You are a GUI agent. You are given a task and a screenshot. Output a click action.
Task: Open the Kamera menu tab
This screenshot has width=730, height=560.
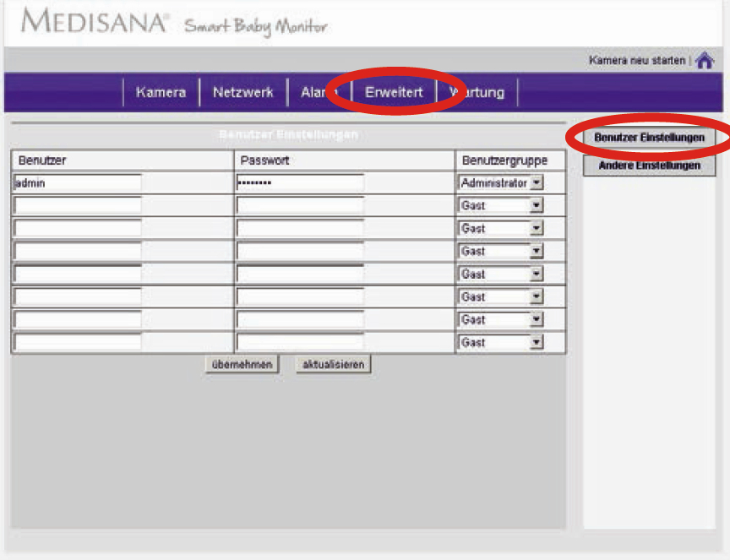161,93
